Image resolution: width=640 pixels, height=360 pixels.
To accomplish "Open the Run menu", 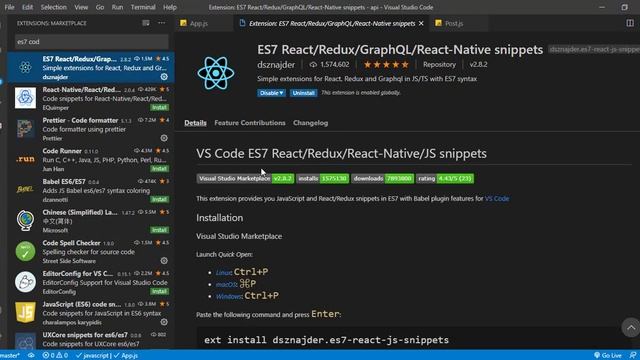I will point(117,7).
